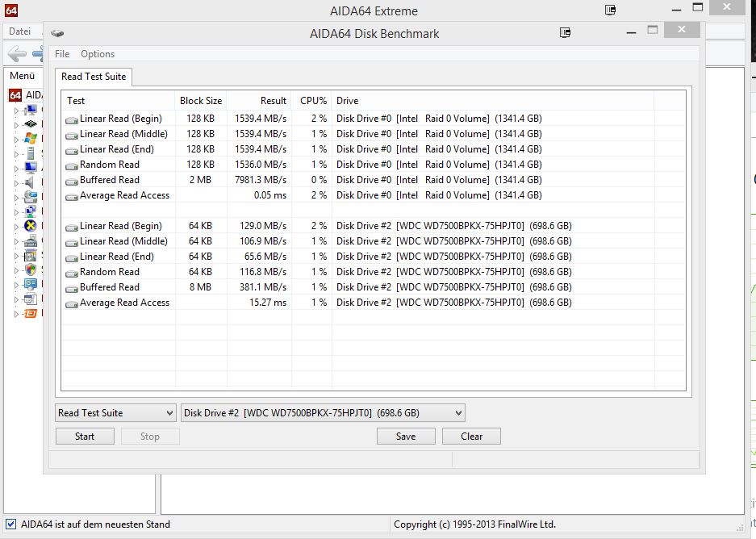Click the Test column header
Viewport: 756px width, 539px height.
click(118, 101)
